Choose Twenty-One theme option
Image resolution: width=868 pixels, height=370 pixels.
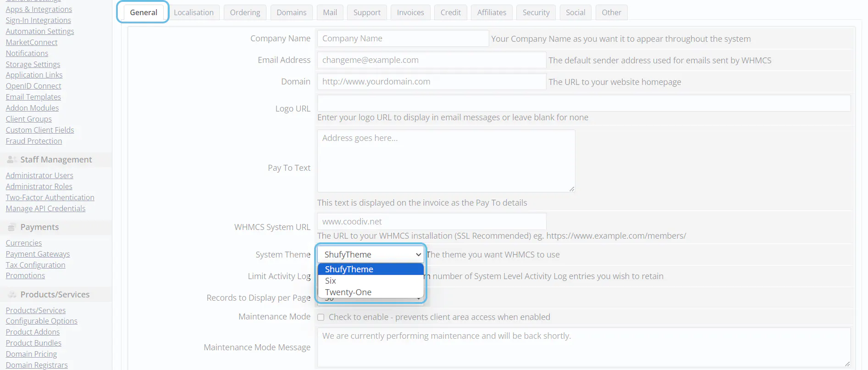348,292
